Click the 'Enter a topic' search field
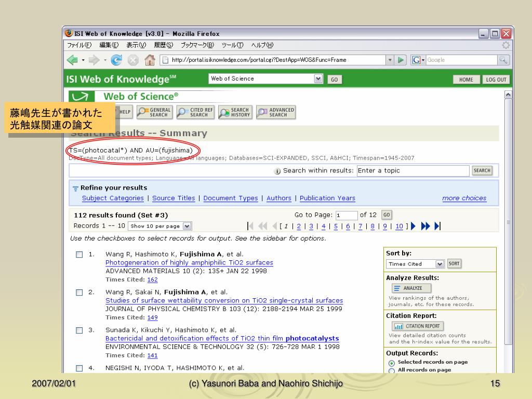Viewport: 532px width, 399px height. click(413, 170)
